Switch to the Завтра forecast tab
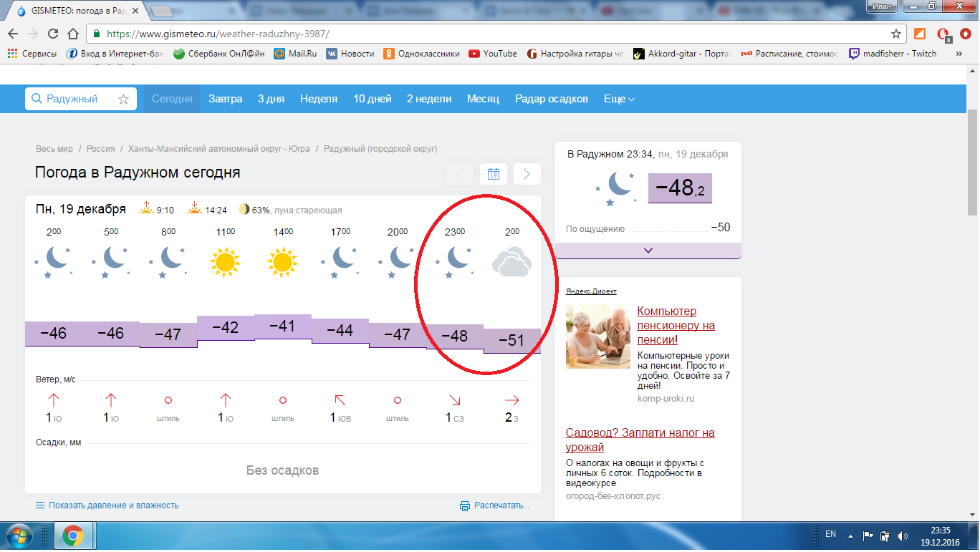The height and width of the screenshot is (552, 980). point(225,100)
